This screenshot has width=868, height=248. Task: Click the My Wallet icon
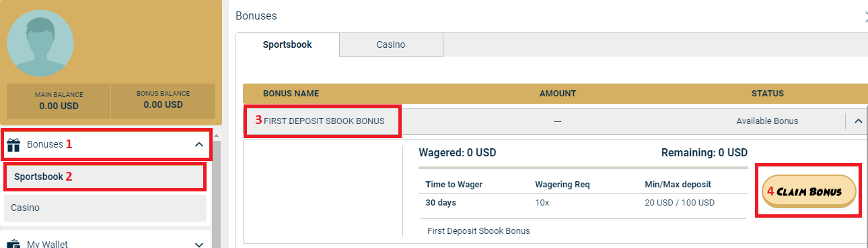click(13, 244)
